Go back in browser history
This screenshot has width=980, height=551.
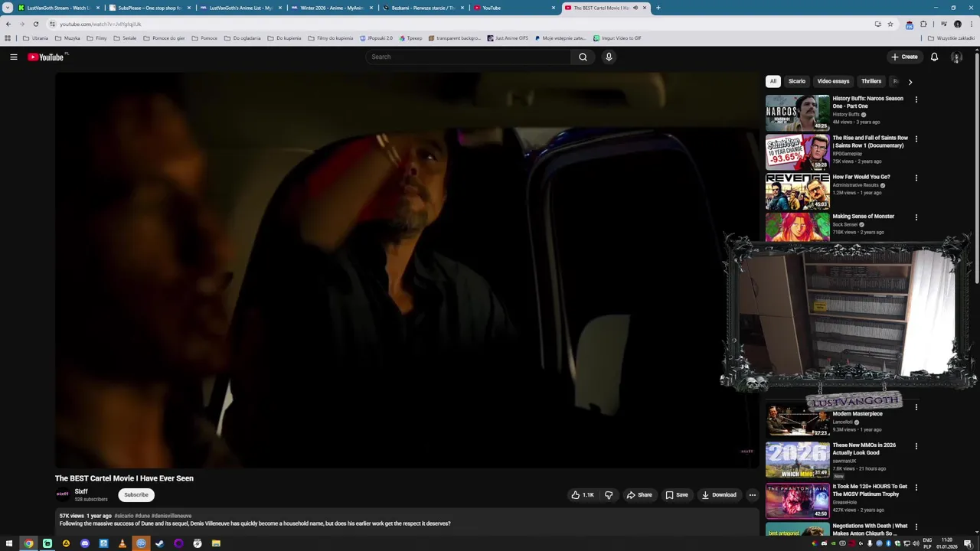[8, 24]
